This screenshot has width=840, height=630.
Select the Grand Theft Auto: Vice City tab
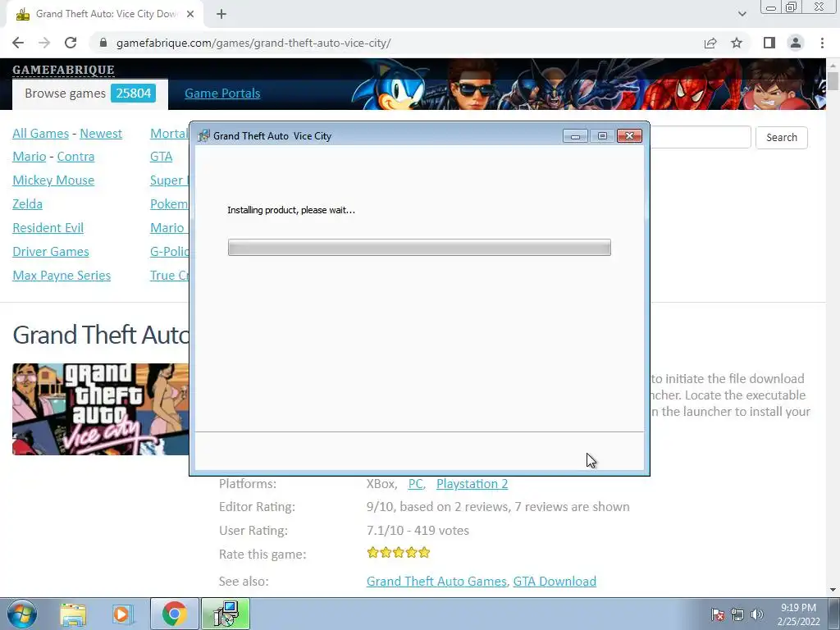105,14
